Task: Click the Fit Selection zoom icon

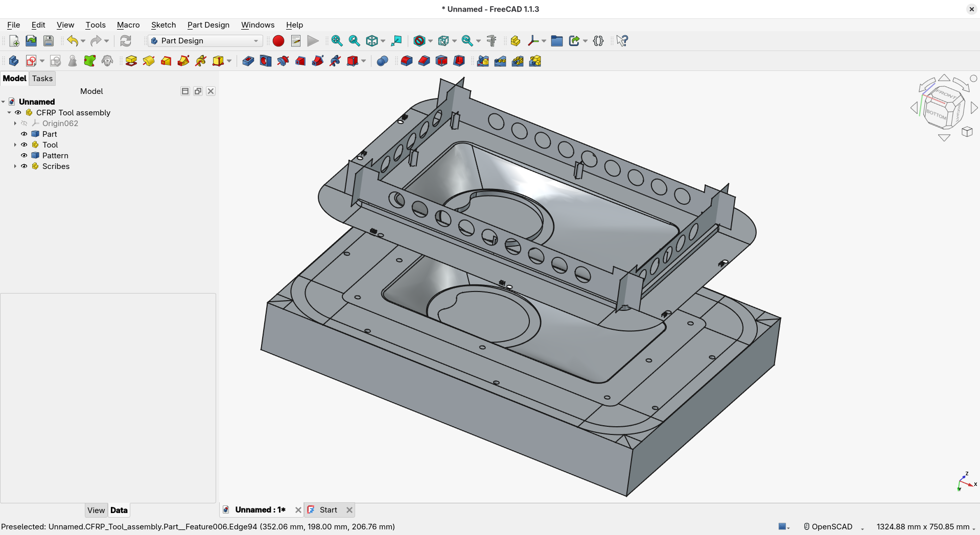Action: click(x=354, y=41)
